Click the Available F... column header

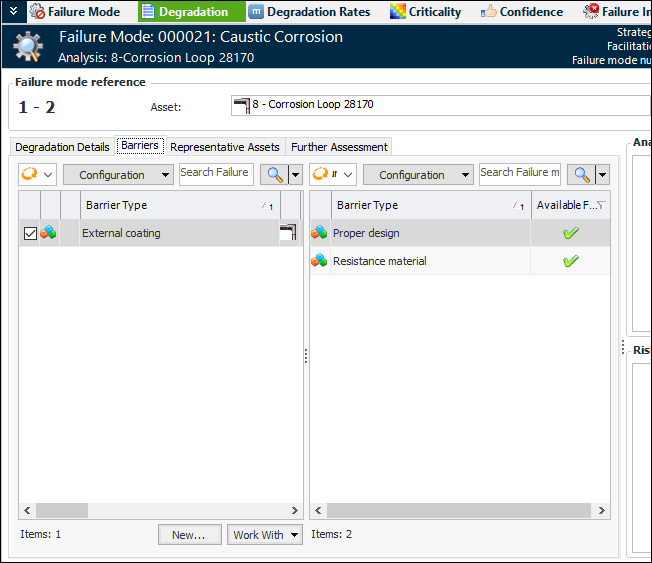pos(570,205)
